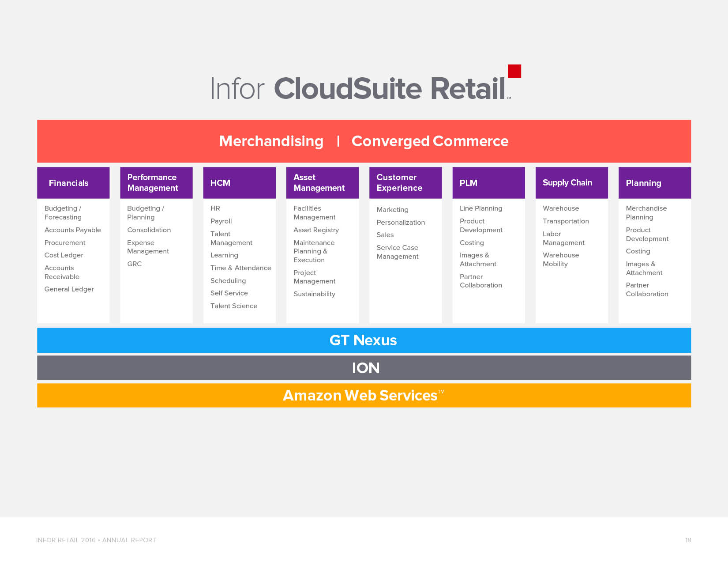This screenshot has height=563, width=728.
Task: Select Asset Registry item
Action: 316,230
